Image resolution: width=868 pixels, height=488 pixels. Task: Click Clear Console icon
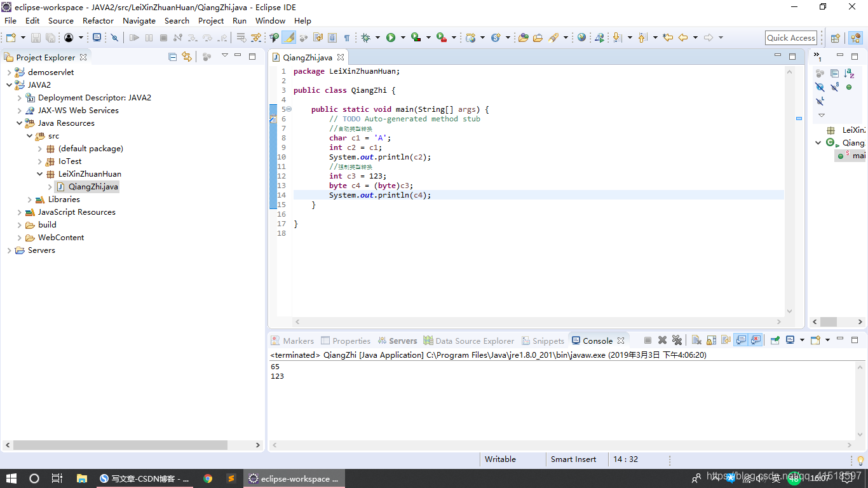pyautogui.click(x=696, y=341)
